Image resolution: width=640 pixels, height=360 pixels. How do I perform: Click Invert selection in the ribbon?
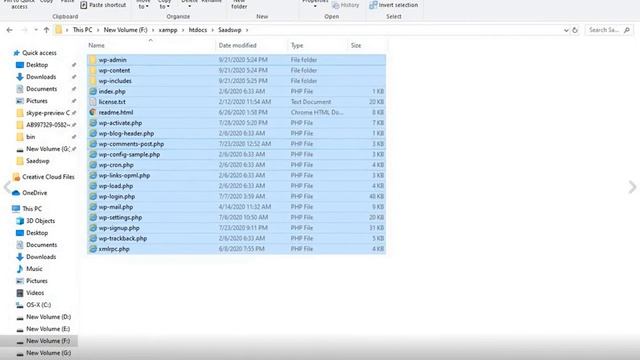pos(393,5)
